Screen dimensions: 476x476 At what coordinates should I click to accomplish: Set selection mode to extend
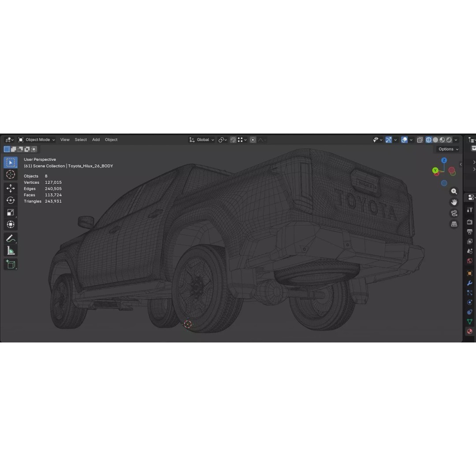tap(14, 149)
